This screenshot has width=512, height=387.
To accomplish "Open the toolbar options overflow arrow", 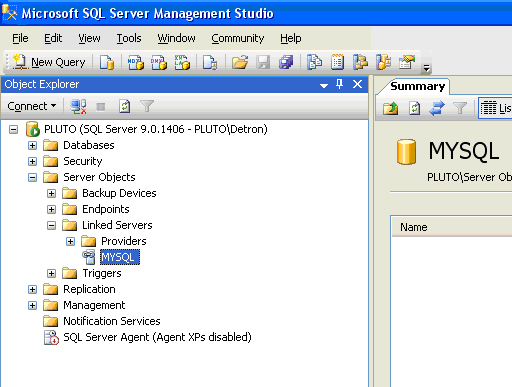I will 426,68.
